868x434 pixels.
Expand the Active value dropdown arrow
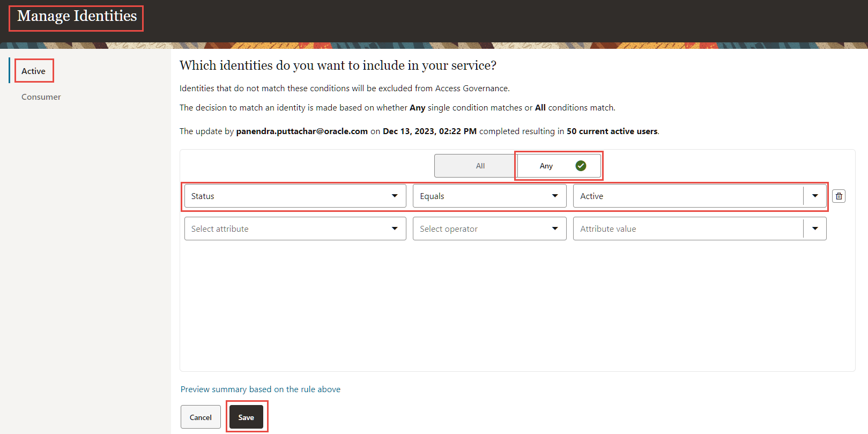[815, 196]
